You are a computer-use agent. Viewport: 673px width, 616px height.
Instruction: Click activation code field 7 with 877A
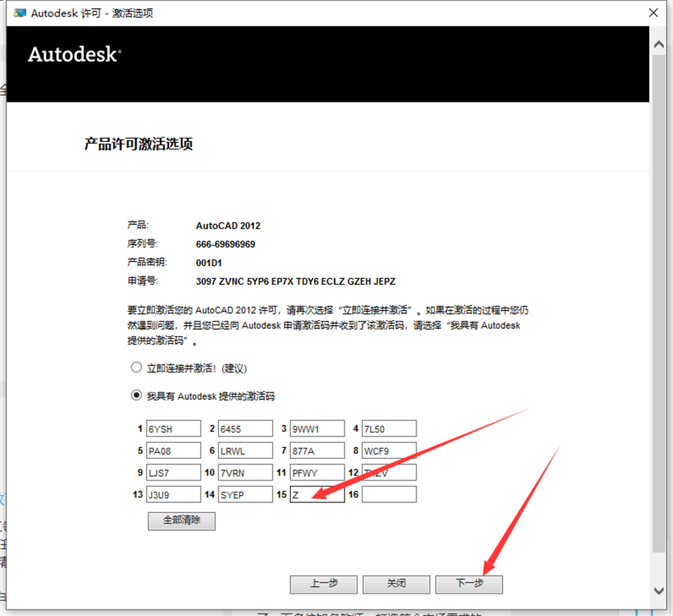317,451
